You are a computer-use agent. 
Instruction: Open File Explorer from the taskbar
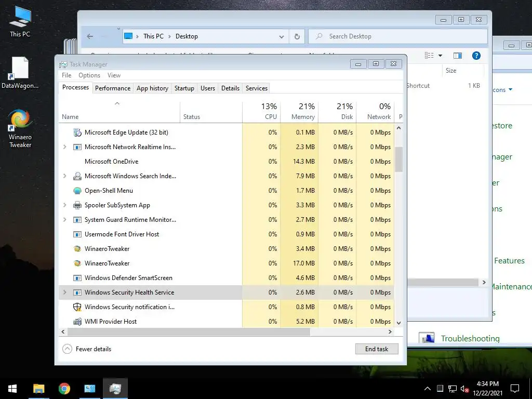[38, 389]
